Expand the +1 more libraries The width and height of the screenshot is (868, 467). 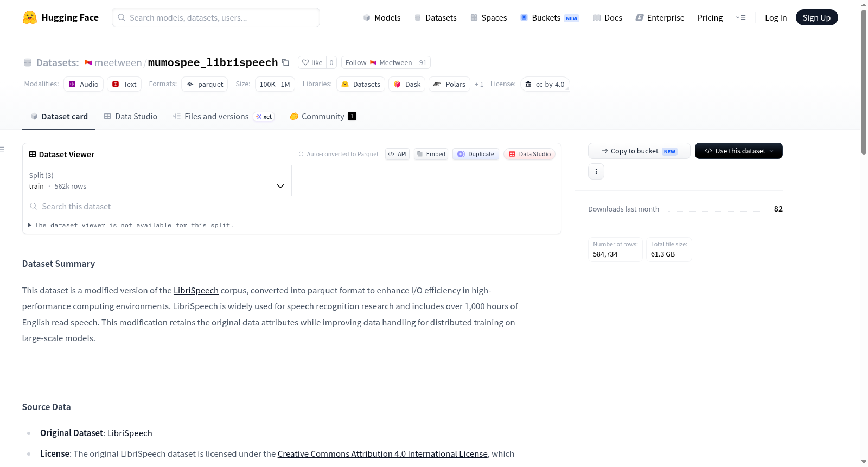pos(479,84)
